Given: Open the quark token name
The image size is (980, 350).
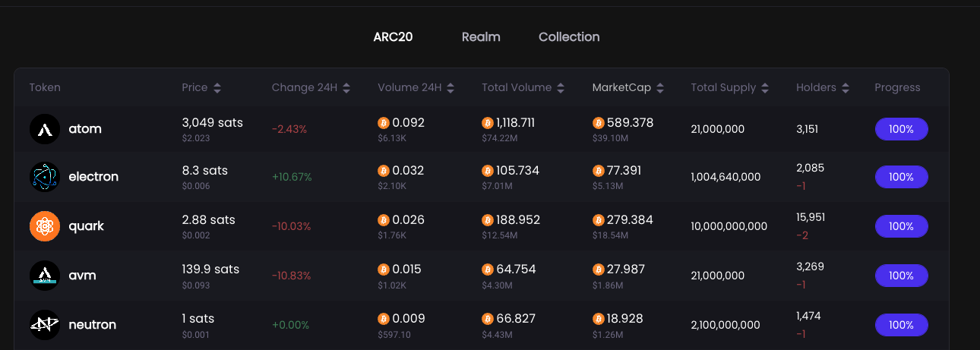Looking at the screenshot, I should pos(86,226).
